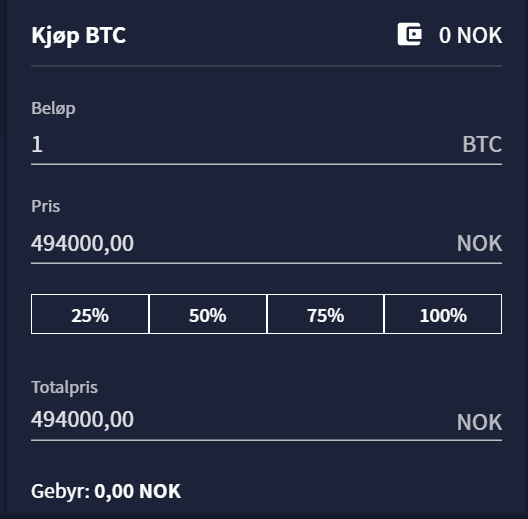The height and width of the screenshot is (519, 528).
Task: Click the NOK suffix in Pris field
Action: pos(479,243)
